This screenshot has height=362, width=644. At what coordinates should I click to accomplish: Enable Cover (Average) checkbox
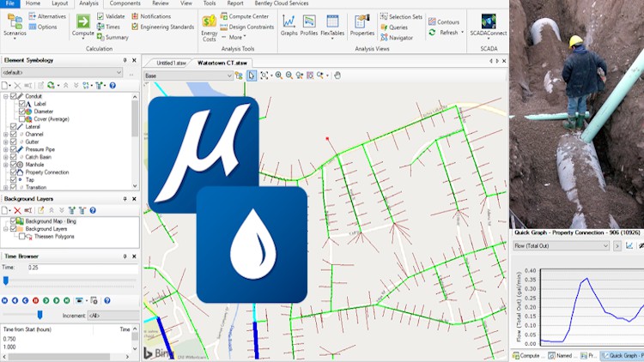point(21,119)
